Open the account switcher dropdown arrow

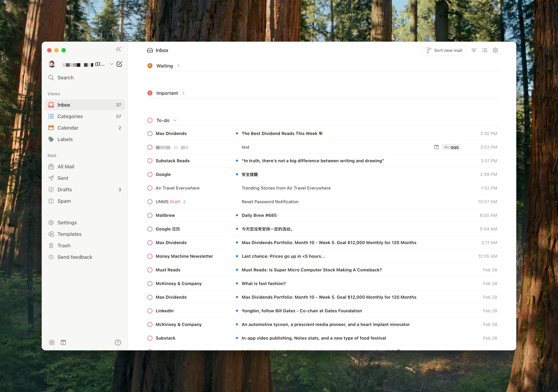[x=112, y=64]
